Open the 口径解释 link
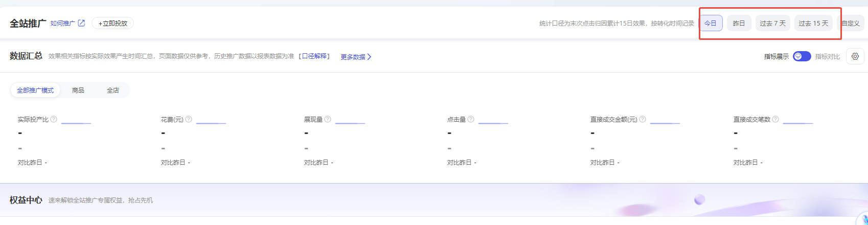The height and width of the screenshot is (225, 868). tap(314, 56)
